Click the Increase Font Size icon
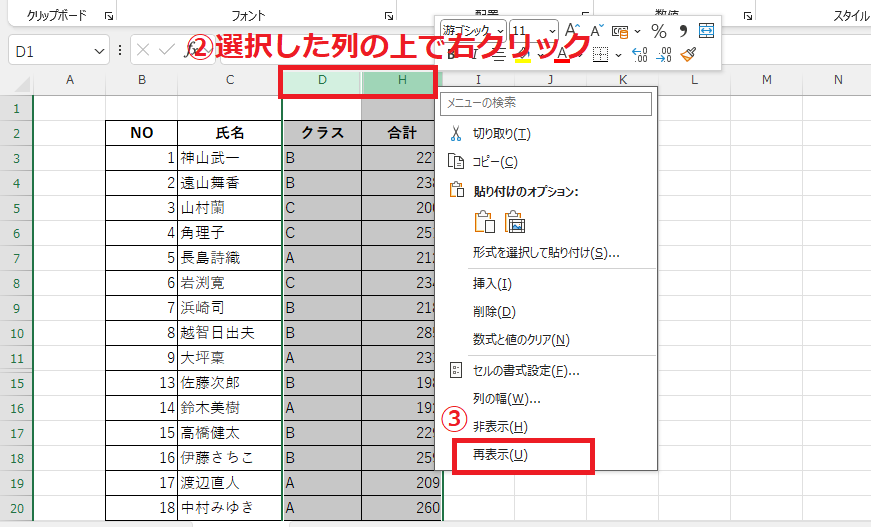The image size is (871, 527). point(572,30)
